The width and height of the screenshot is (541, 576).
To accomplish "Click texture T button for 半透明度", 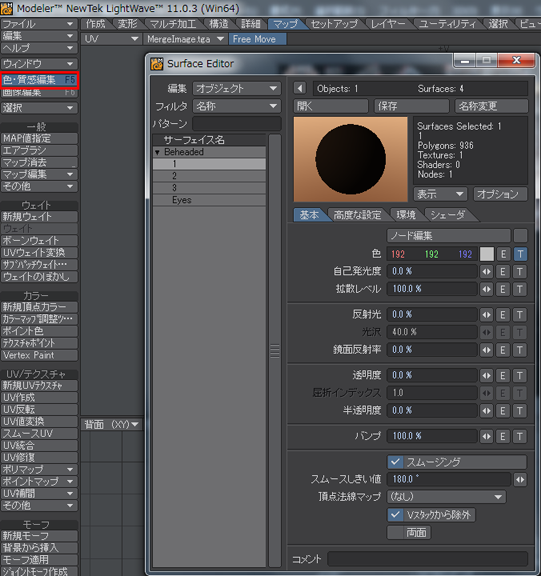I will [x=520, y=410].
